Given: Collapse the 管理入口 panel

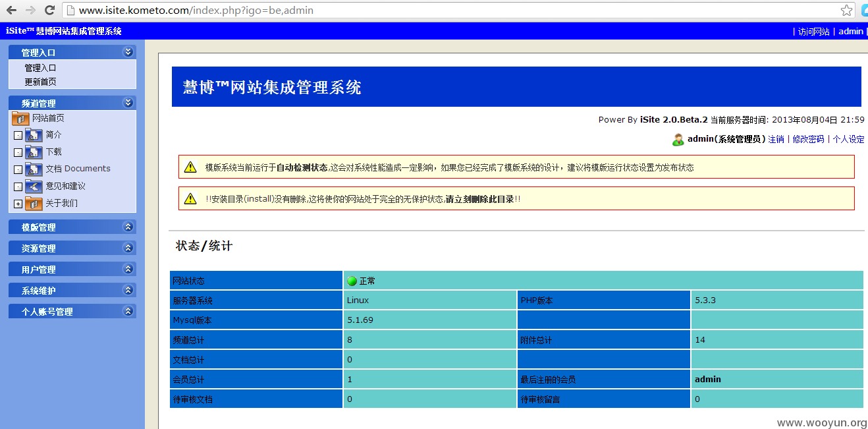Looking at the screenshot, I should click(x=128, y=51).
